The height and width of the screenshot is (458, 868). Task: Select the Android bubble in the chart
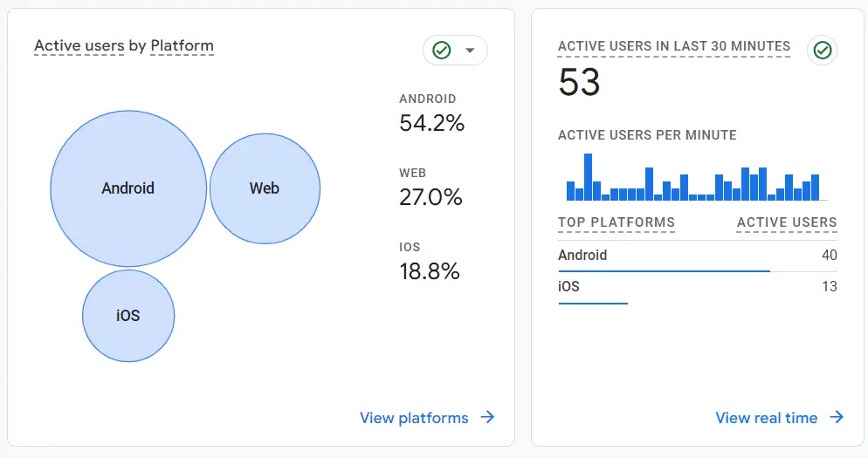click(x=128, y=188)
